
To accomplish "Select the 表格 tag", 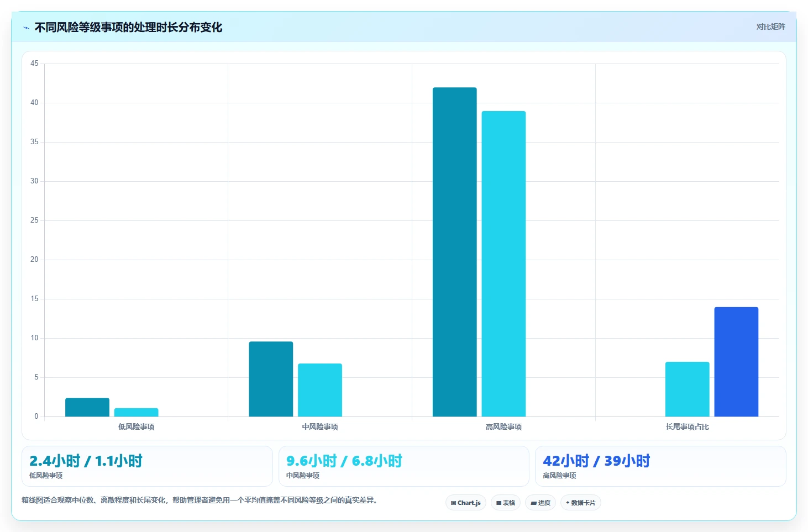I will 506,503.
